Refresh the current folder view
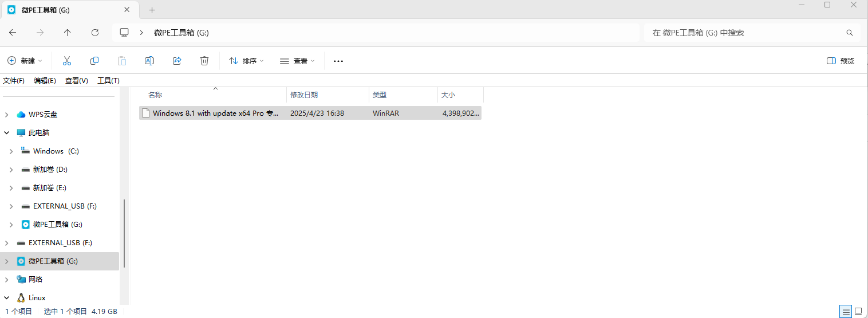 [x=95, y=33]
